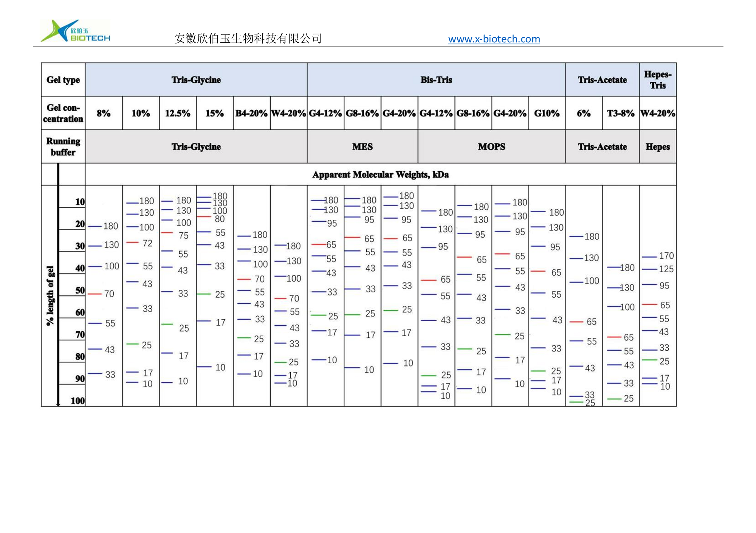The width and height of the screenshot is (756, 533).
Task: Select the axis tick label 20
Action: 80,224
